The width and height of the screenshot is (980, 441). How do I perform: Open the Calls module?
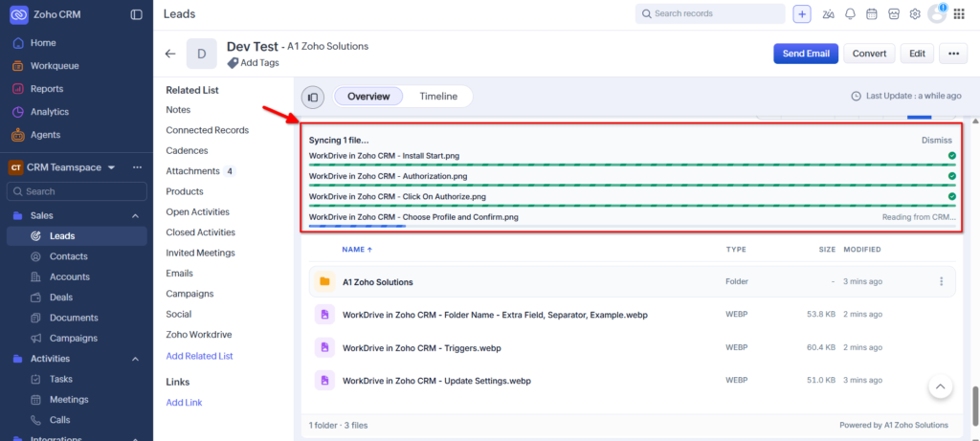[x=60, y=420]
